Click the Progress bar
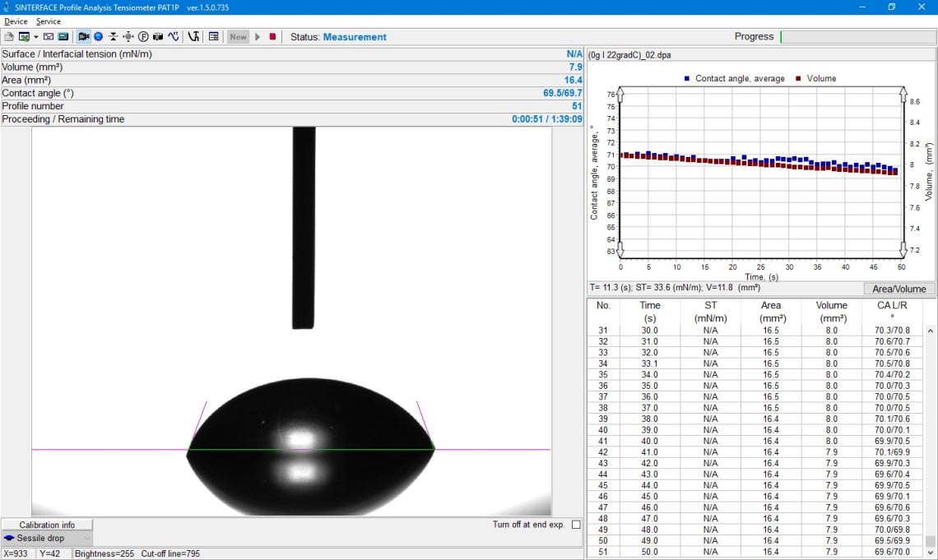The width and height of the screenshot is (938, 560). (858, 36)
